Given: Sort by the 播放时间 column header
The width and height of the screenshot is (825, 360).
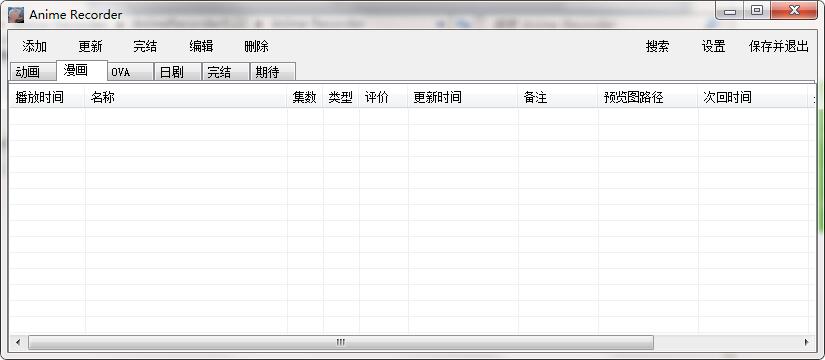Looking at the screenshot, I should [x=47, y=97].
